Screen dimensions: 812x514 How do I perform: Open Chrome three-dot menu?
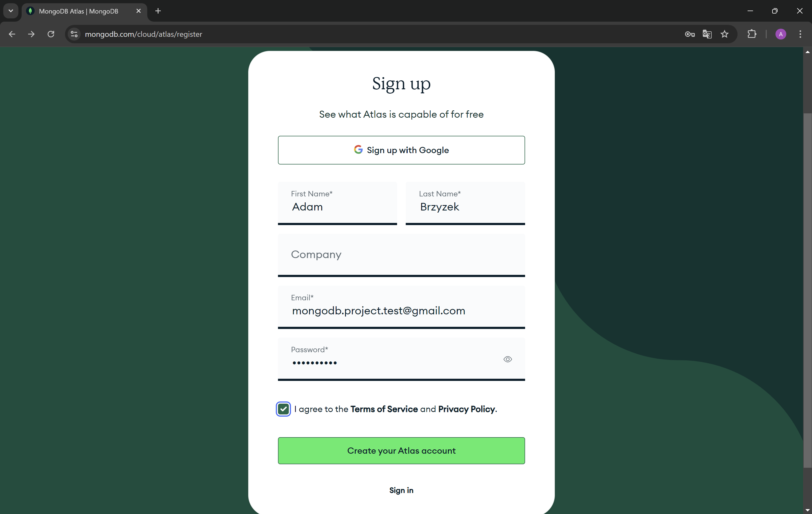tap(800, 34)
